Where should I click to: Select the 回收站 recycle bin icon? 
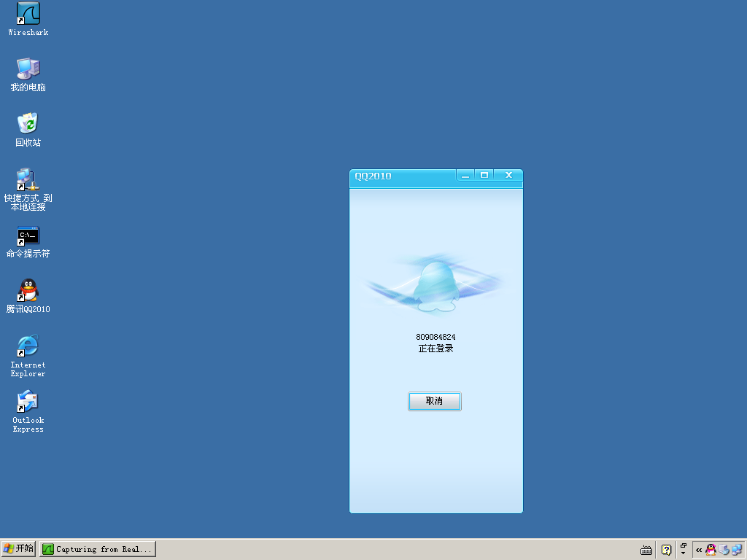(28, 130)
